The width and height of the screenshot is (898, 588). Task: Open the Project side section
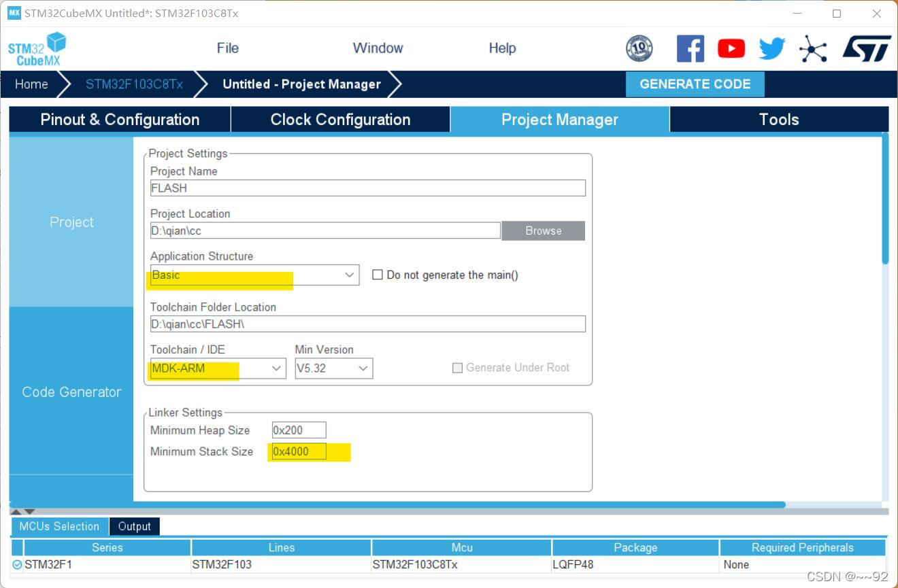[71, 222]
